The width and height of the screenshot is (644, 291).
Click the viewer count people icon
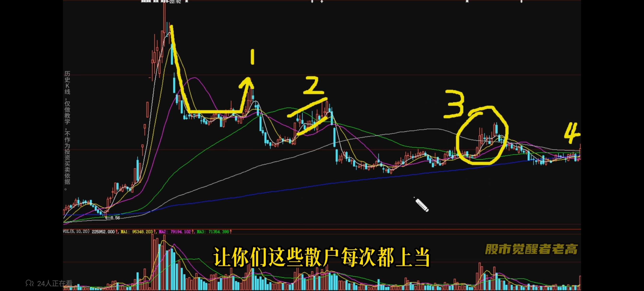29,283
